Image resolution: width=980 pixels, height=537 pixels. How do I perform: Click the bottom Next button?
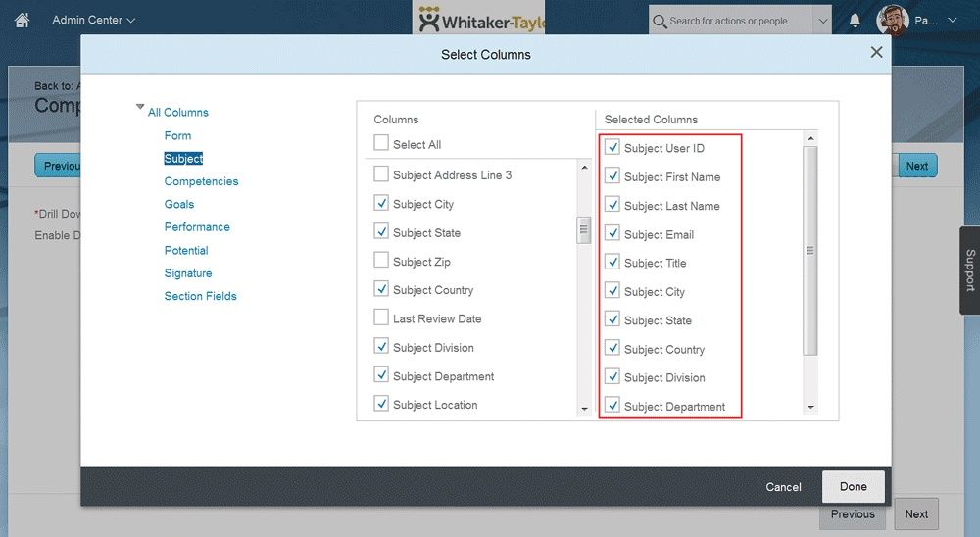pos(916,513)
